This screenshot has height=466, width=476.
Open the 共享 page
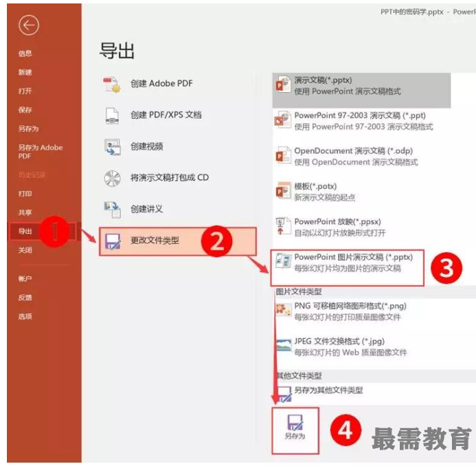(x=25, y=212)
